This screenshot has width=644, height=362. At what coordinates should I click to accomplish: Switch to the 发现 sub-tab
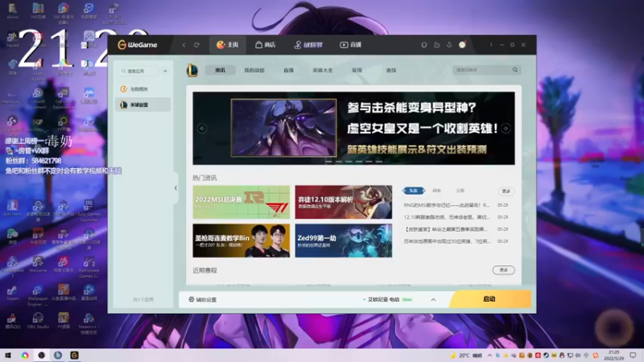pos(357,70)
